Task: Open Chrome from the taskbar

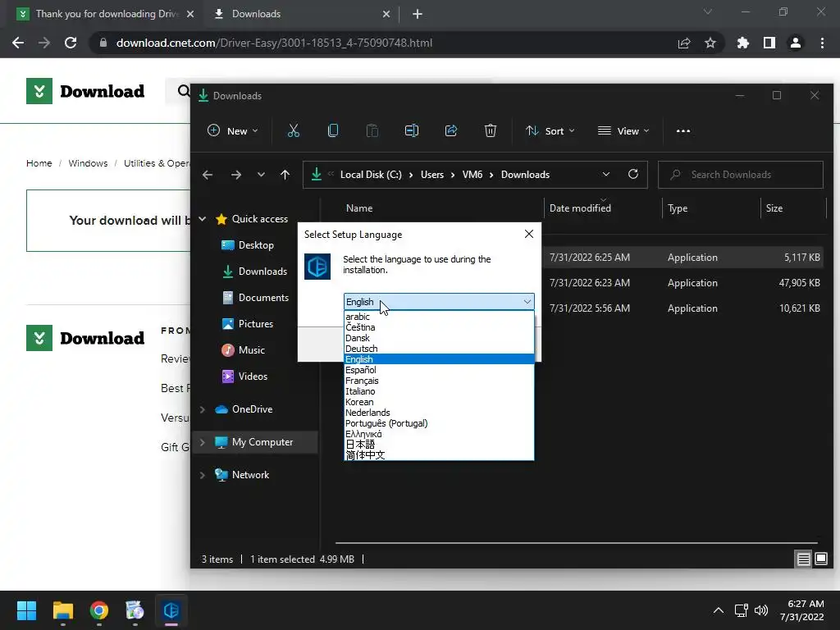Action: tap(99, 610)
